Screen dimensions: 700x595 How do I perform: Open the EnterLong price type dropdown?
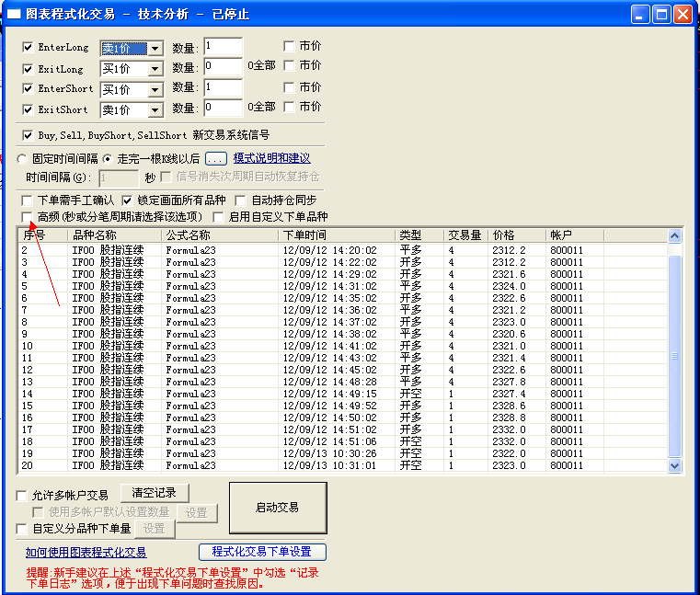155,49
